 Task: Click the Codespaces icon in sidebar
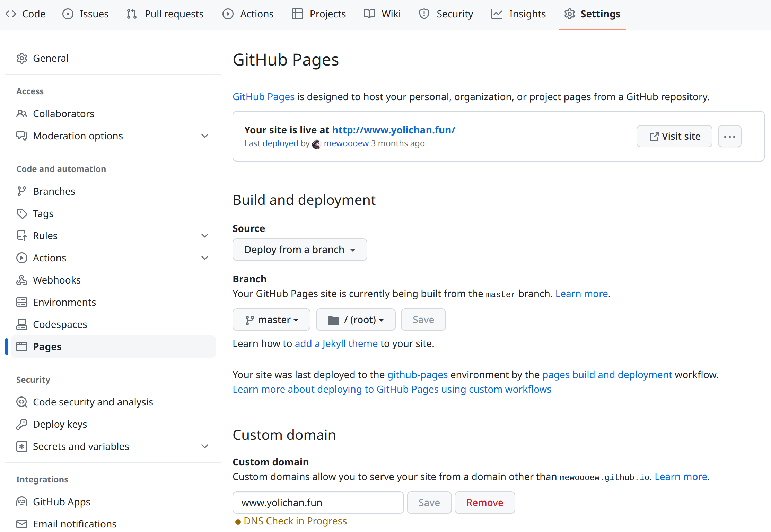21,324
